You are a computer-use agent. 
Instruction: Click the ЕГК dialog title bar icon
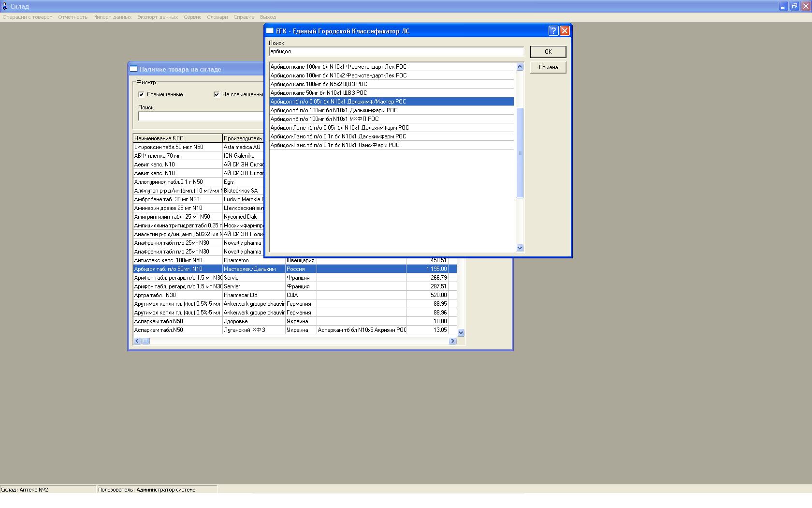point(270,31)
